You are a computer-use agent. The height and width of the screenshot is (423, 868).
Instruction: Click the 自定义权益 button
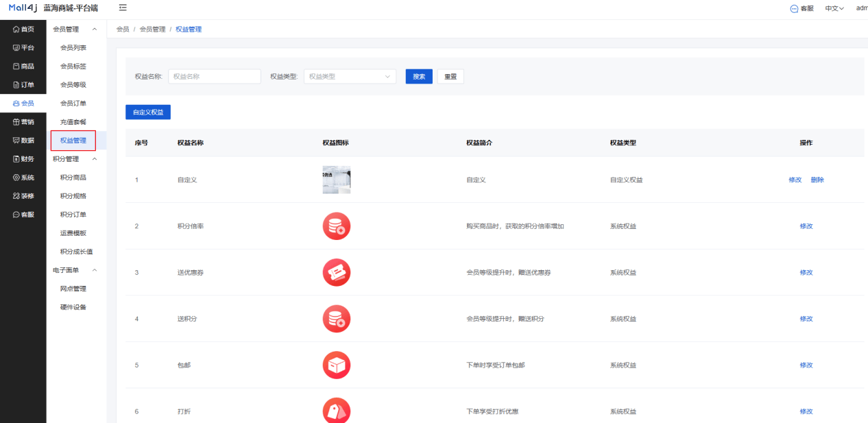[x=148, y=112]
